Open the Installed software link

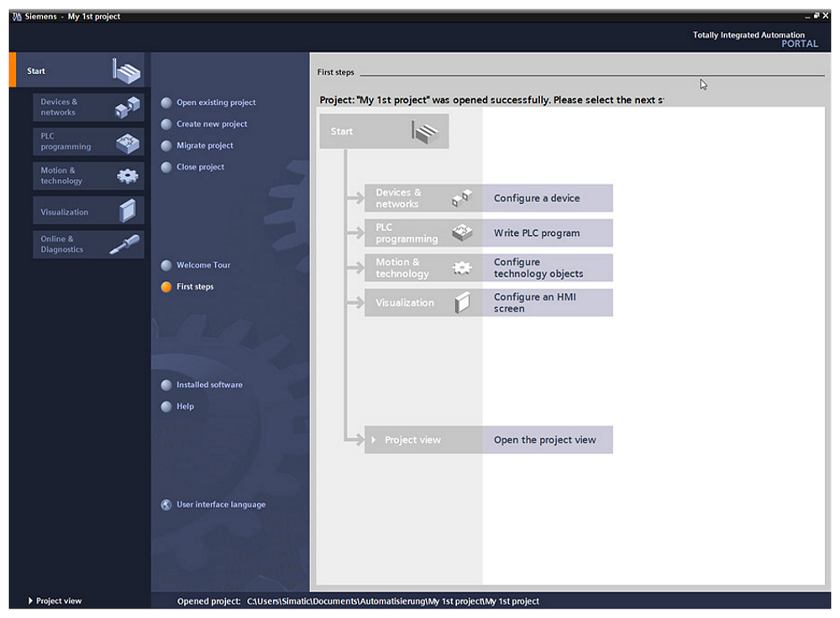click(209, 385)
